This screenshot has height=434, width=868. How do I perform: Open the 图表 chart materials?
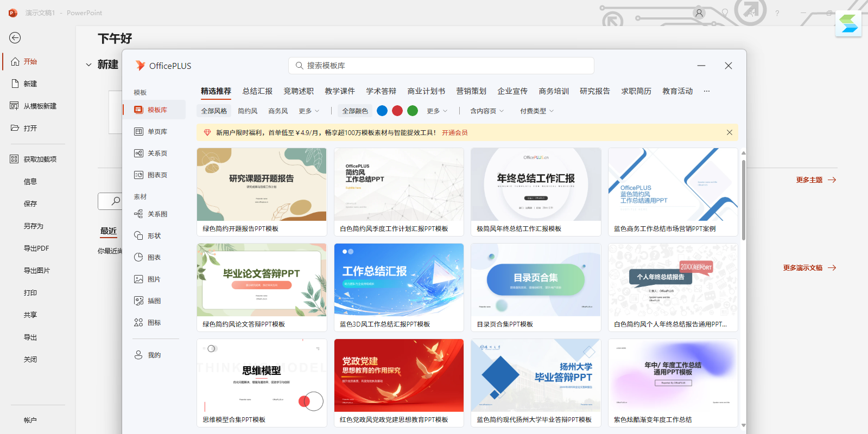click(154, 258)
